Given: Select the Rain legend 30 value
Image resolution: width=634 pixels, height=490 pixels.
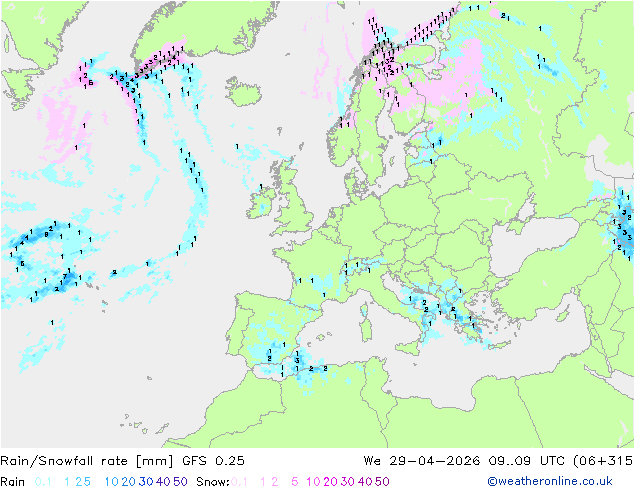Looking at the screenshot, I should pos(146,482).
